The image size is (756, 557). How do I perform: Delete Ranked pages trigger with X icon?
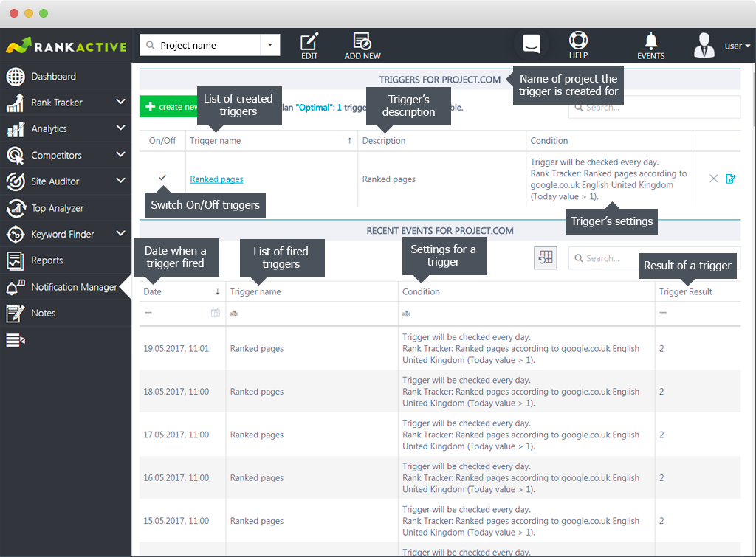click(x=714, y=179)
